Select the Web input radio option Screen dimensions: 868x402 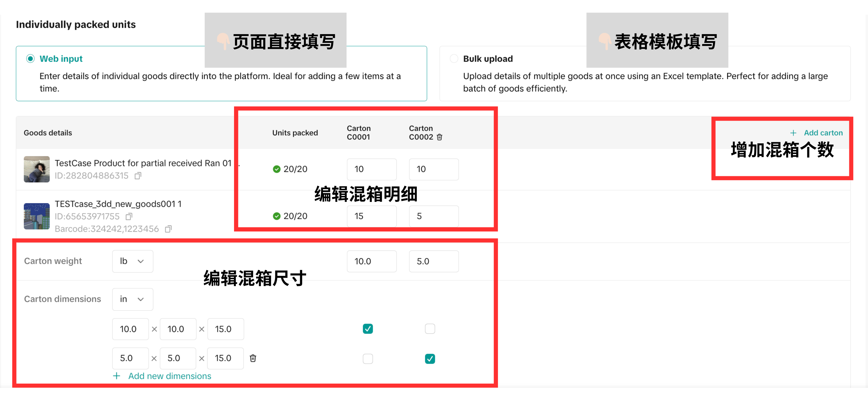[30, 59]
